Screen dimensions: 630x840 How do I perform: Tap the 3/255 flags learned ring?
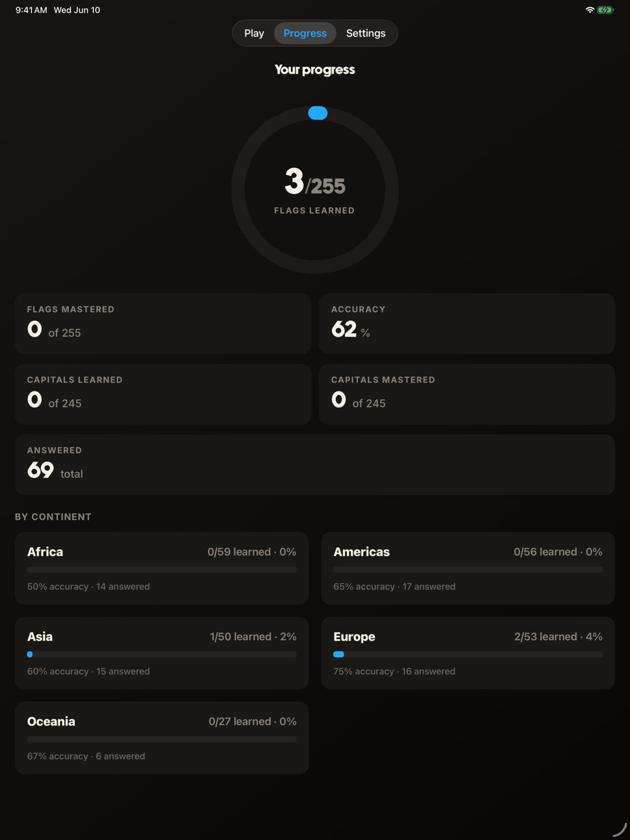click(x=315, y=189)
